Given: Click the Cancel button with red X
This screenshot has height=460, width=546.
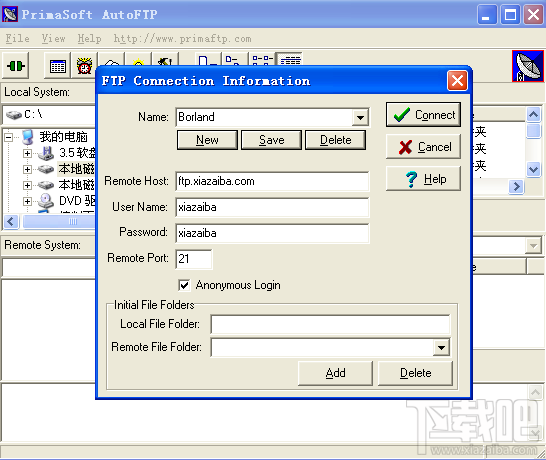Looking at the screenshot, I should 423,147.
